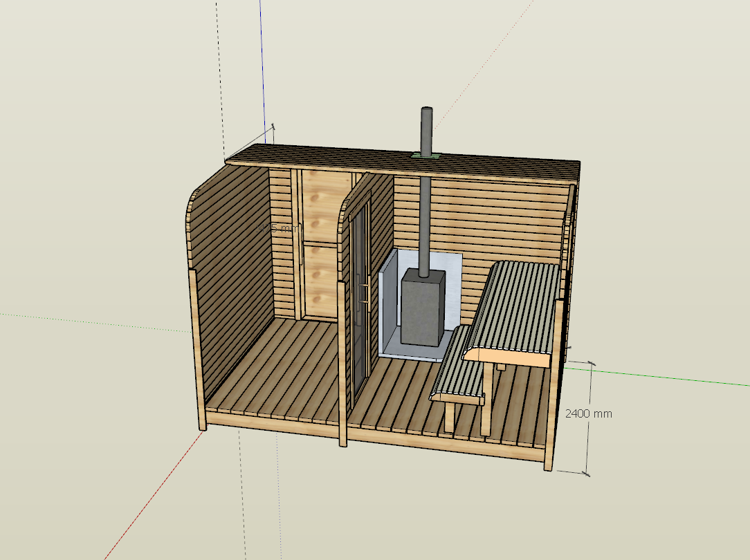Click the 2400 mm dimension label
Image resolution: width=750 pixels, height=560 pixels.
(x=588, y=413)
